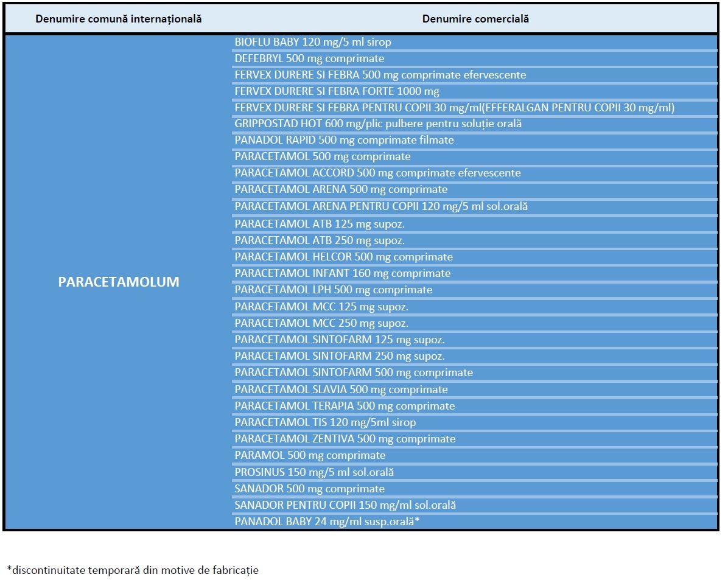This screenshot has width=728, height=580.
Task: Select PARACETAMOL HELCOR 500 mg comprimate
Action: 475,257
